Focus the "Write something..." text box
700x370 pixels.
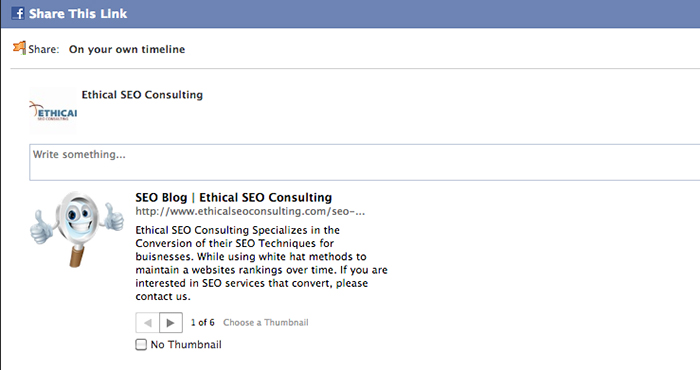pos(364,162)
